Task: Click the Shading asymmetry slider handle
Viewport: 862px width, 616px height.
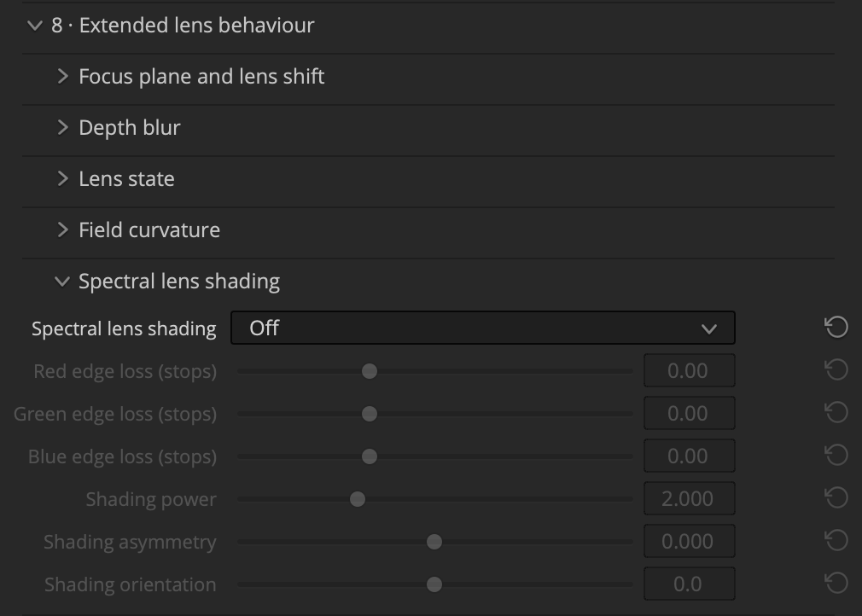Action: click(434, 542)
